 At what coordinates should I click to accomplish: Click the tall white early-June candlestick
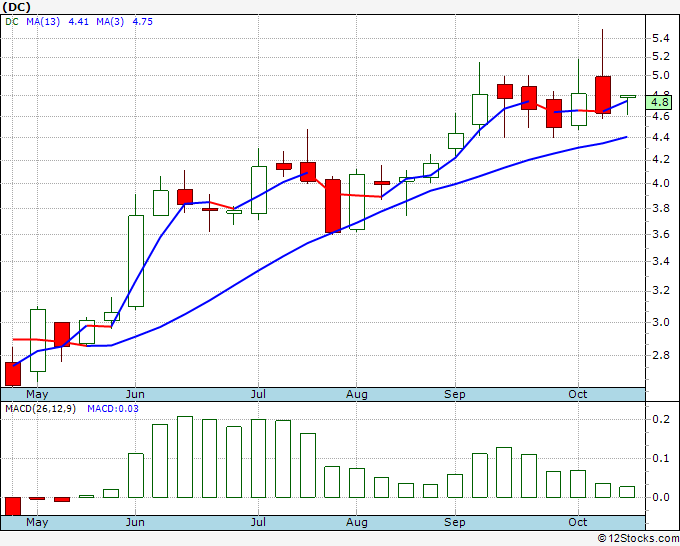point(136,261)
